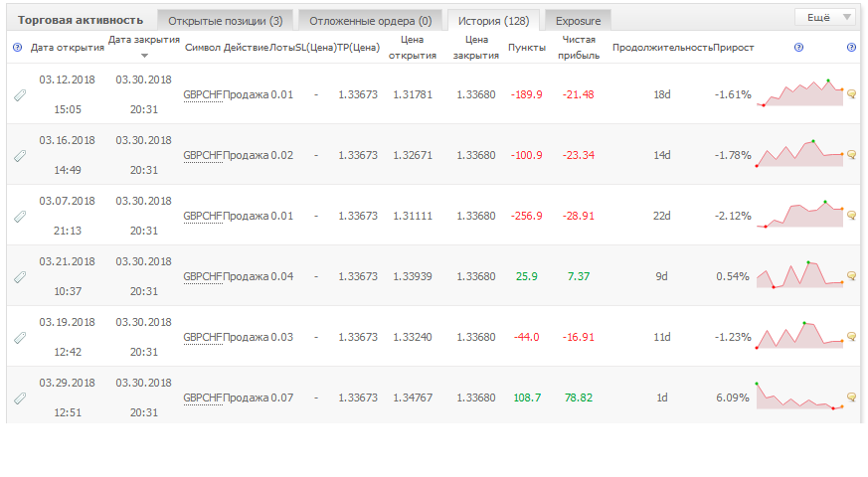Open comment bubble for -1.61% trade
This screenshot has width=868, height=477.
851,94
